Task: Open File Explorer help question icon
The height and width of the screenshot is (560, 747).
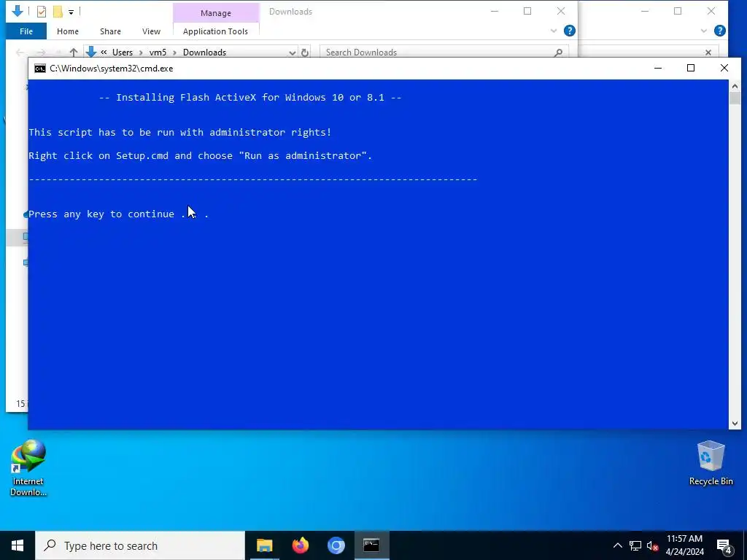Action: 569,31
